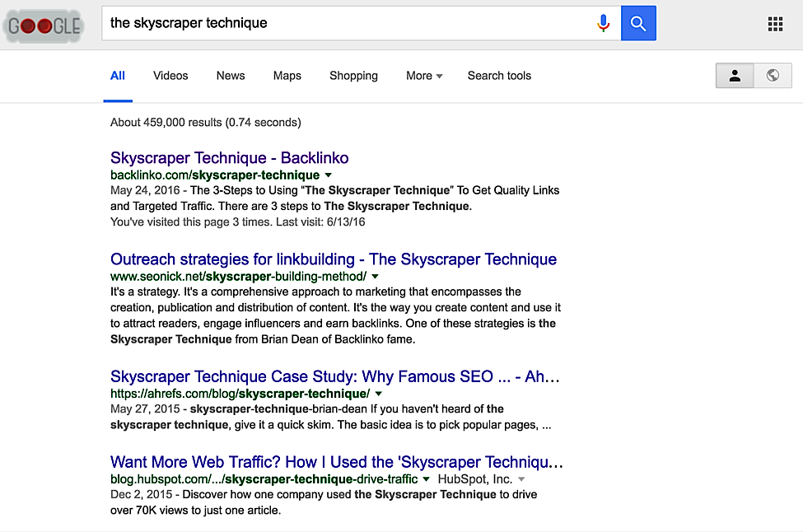Click the www.seonick.net/skyscraper-building-method/ URL text
Viewport: 803px width, 532px height.
point(238,277)
